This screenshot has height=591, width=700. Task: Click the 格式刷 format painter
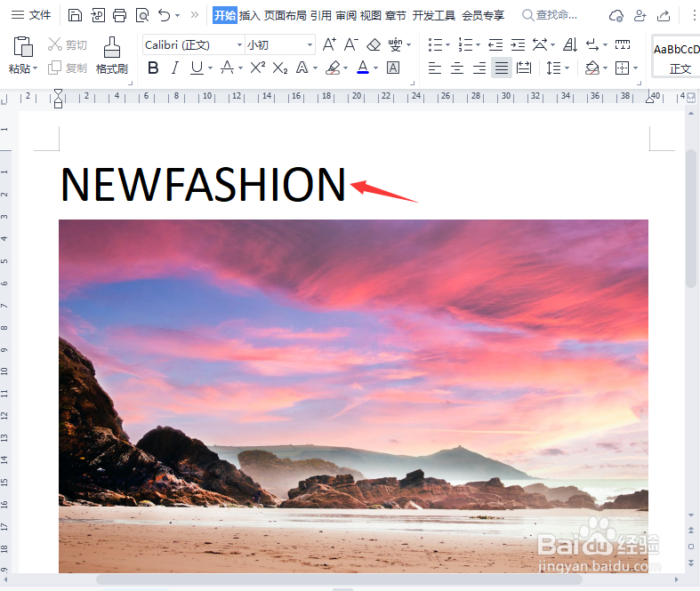(x=111, y=55)
